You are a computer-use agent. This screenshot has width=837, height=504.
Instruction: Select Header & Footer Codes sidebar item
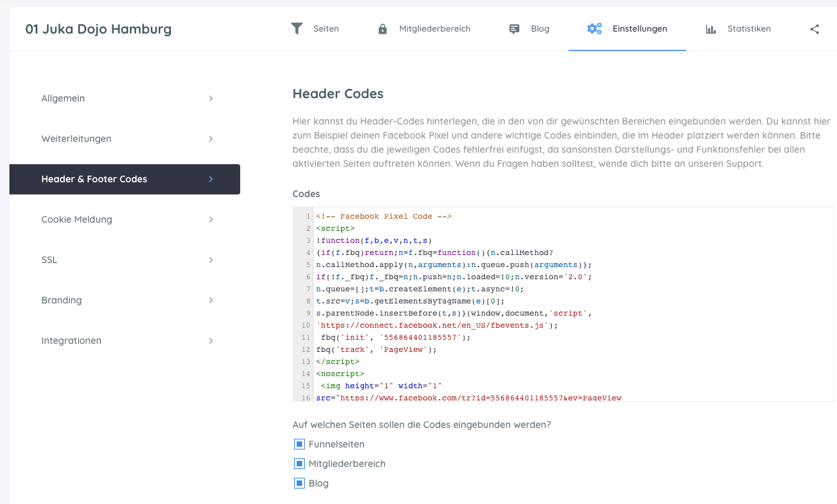click(x=124, y=179)
